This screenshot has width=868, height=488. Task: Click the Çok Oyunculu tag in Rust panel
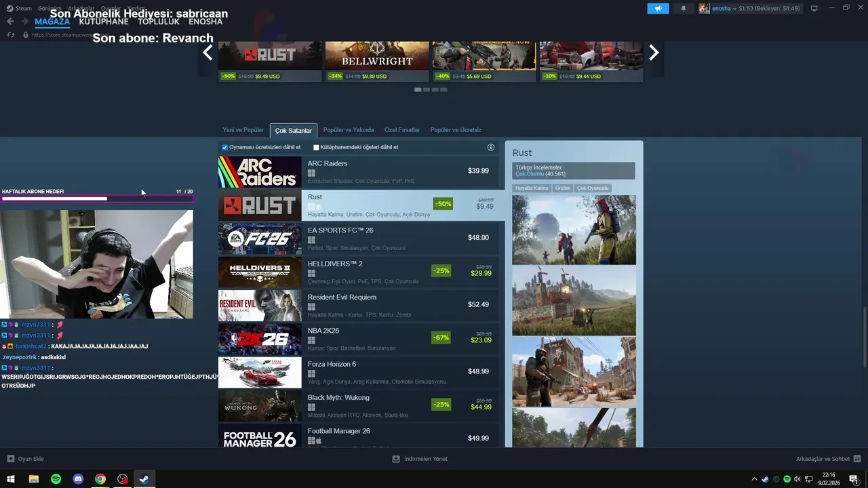pyautogui.click(x=593, y=188)
